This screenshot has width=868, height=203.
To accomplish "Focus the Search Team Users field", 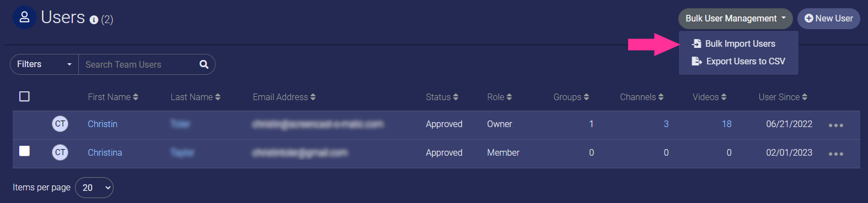I will tap(138, 64).
